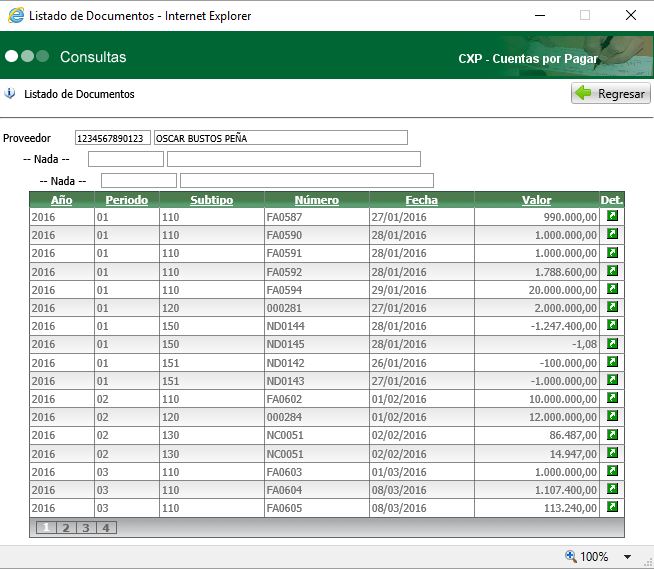View details of document FA0605

pyautogui.click(x=612, y=508)
